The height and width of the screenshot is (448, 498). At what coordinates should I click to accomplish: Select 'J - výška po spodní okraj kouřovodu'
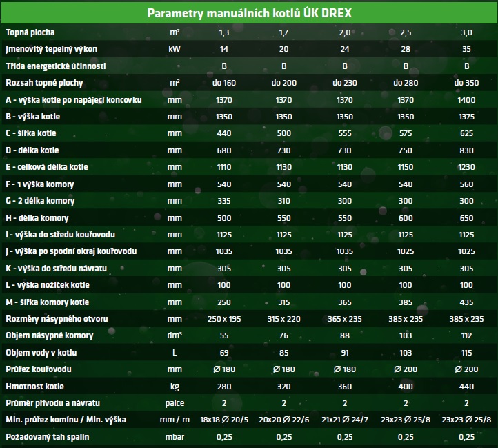point(71,251)
